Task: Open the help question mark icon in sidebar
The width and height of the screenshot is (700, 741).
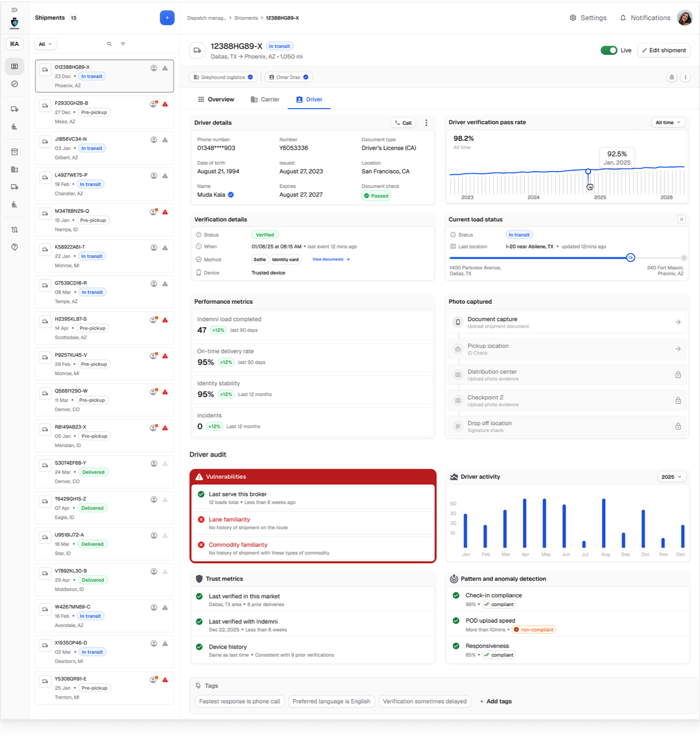Action: 14,247
